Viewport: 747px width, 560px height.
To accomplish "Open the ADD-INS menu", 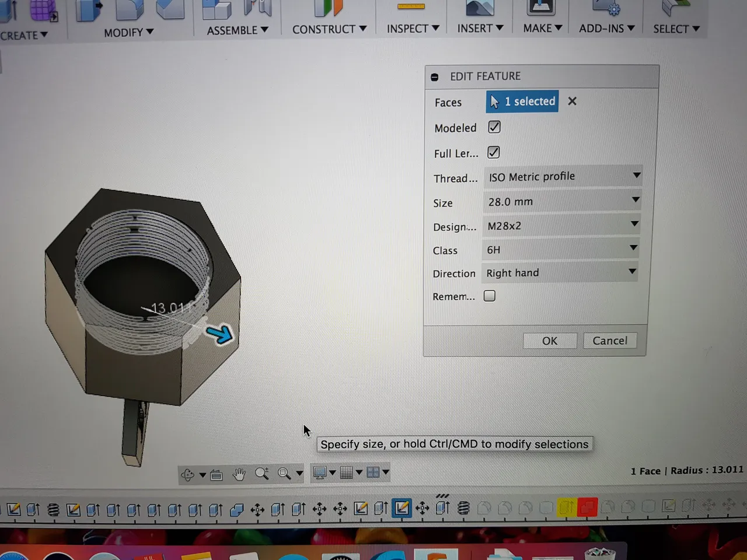I will tap(607, 28).
